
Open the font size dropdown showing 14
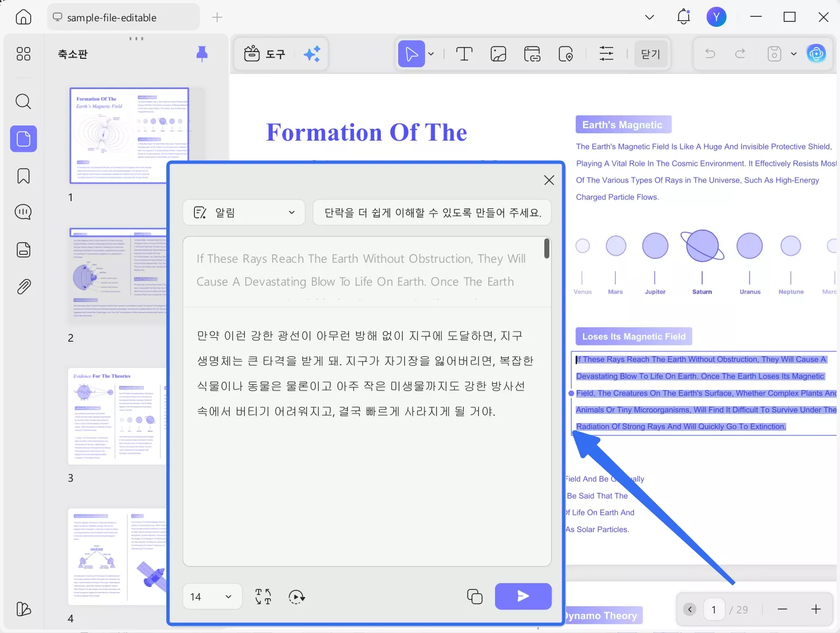[x=212, y=596]
